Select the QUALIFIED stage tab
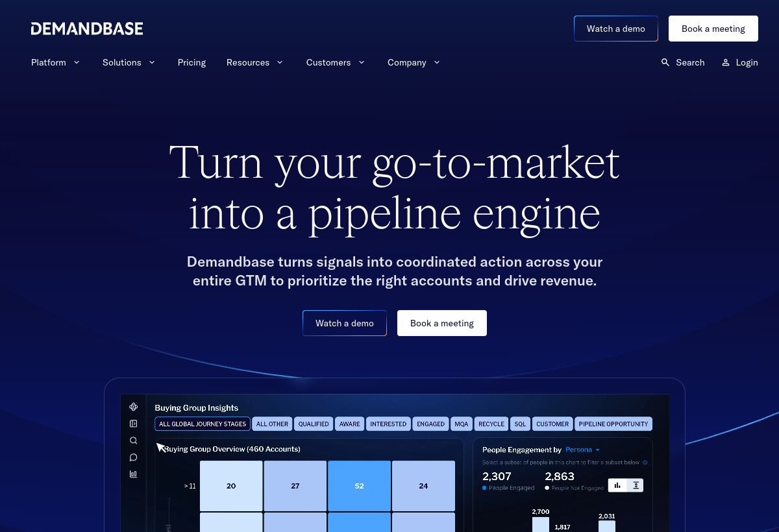Screen dimensions: 779x532 coord(314,424)
